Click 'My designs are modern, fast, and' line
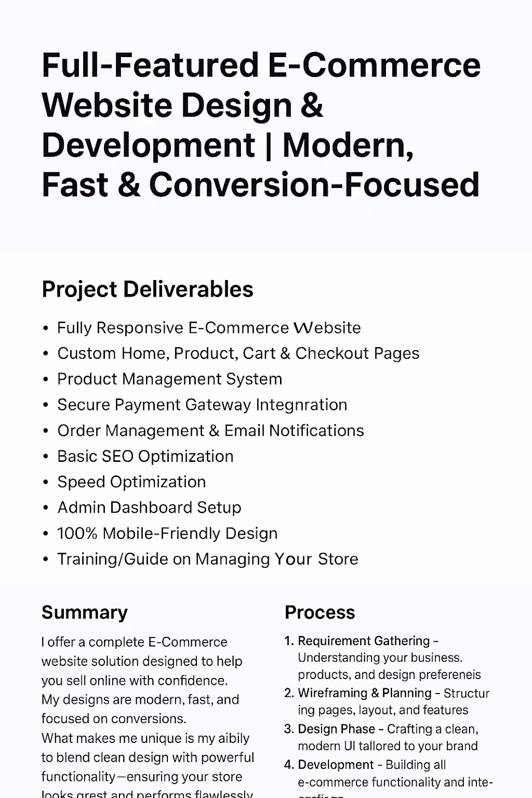Image resolution: width=532 pixels, height=798 pixels. pyautogui.click(x=140, y=699)
